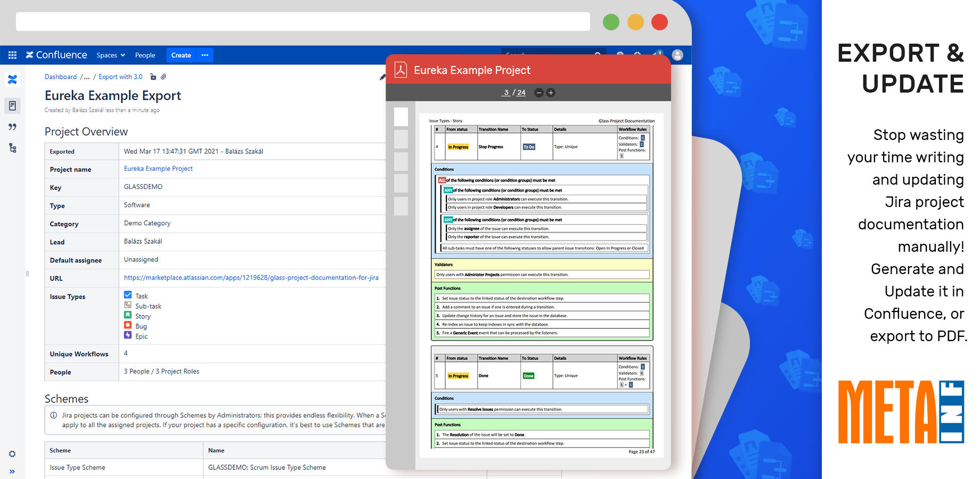Screen dimensions: 980x479
Task: Expand the sidebar with the bottom chevron arrow
Action: coord(12,472)
